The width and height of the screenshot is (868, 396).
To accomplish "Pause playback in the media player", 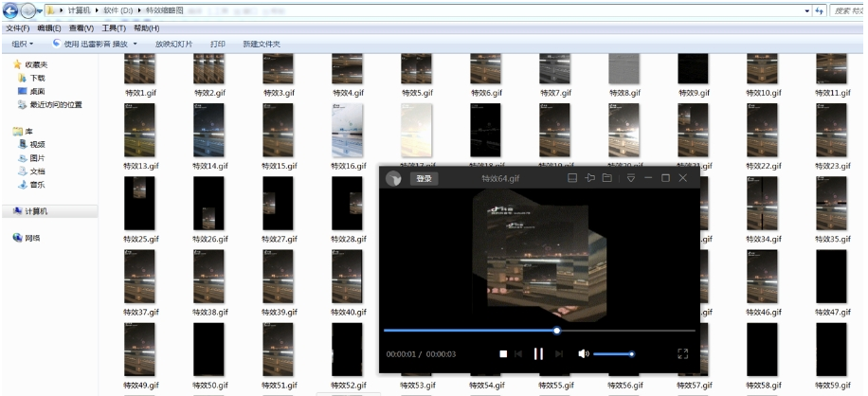I will point(538,353).
